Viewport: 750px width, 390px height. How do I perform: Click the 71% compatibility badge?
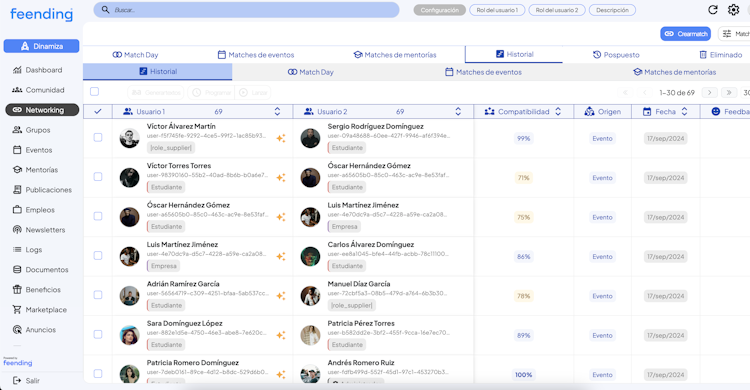coord(524,178)
